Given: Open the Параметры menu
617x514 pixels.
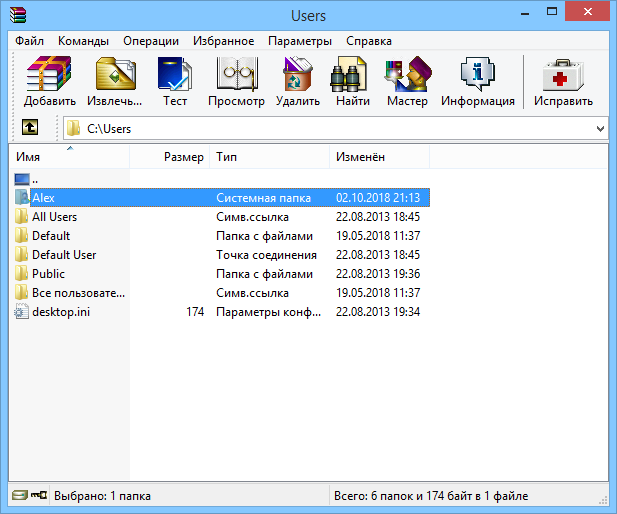Looking at the screenshot, I should (300, 41).
